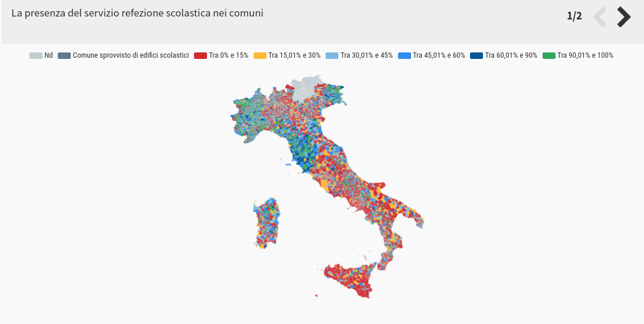Click the yellow 'Tra 15,01% e 30%' swatch
The width and height of the screenshot is (644, 324).
[260, 55]
